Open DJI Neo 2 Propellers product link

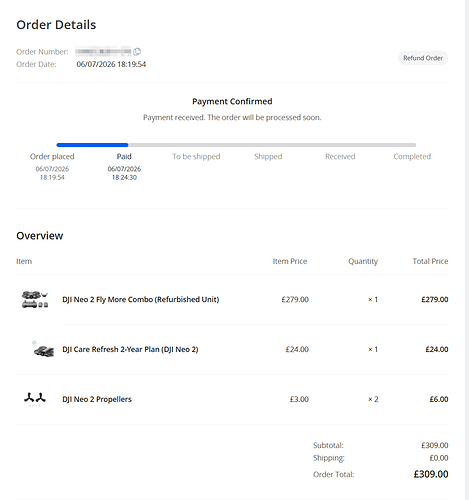coord(97,399)
